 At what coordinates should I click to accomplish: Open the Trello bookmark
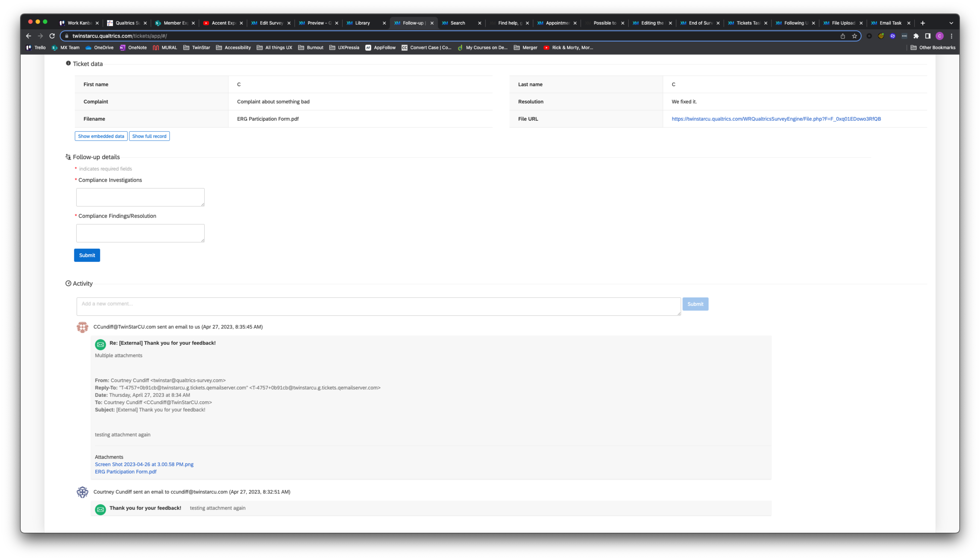click(36, 47)
